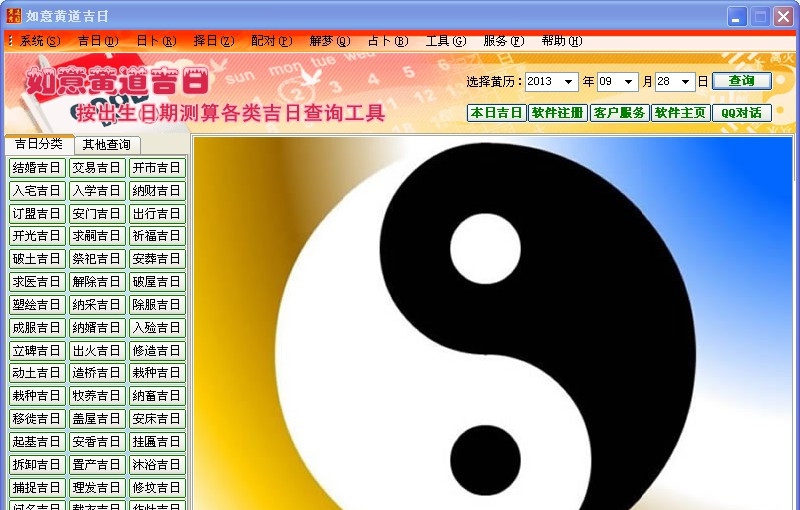The image size is (800, 510).
Task: Select 安葬吉日 category
Action: [x=157, y=259]
